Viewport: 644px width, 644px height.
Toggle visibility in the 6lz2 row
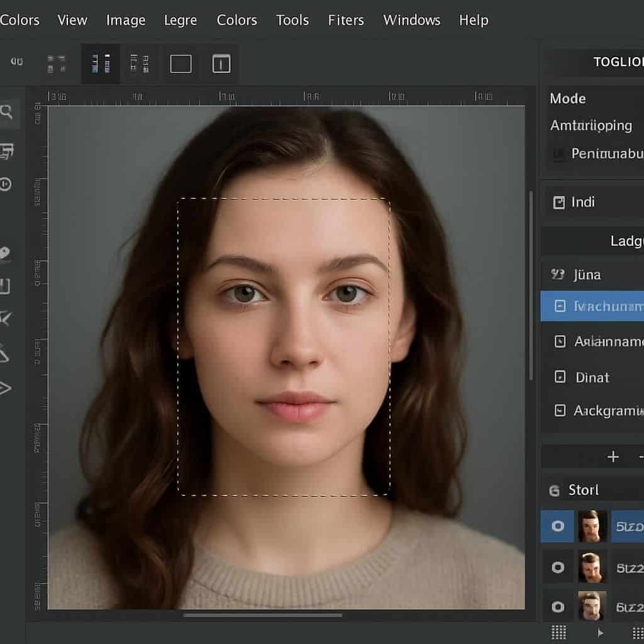pyautogui.click(x=557, y=607)
